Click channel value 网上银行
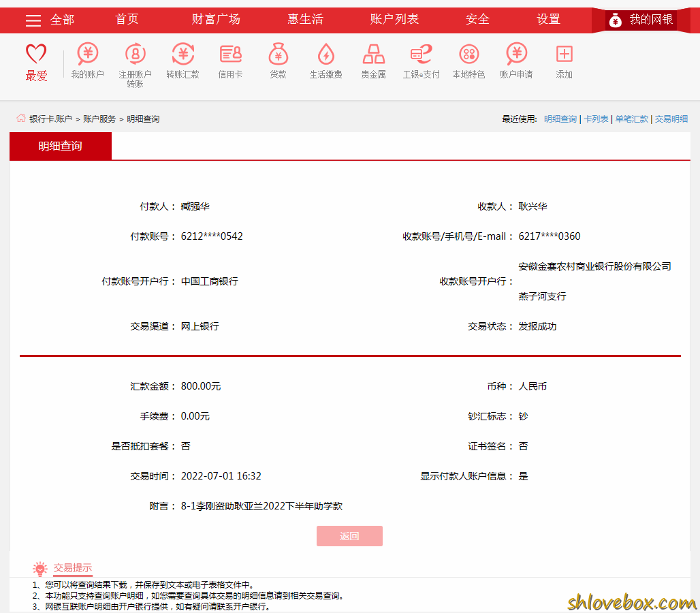 click(x=200, y=326)
